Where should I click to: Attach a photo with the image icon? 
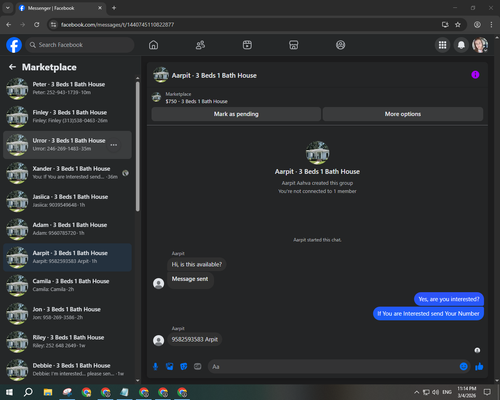(169, 367)
